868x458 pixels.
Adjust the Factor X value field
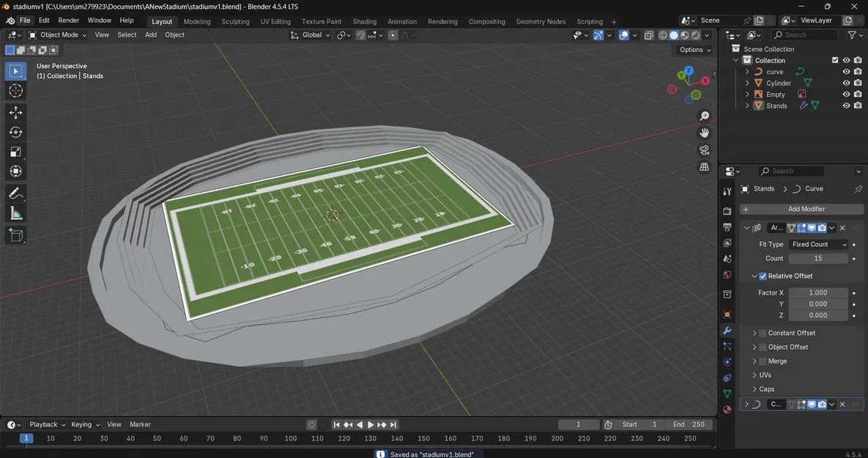tap(817, 292)
